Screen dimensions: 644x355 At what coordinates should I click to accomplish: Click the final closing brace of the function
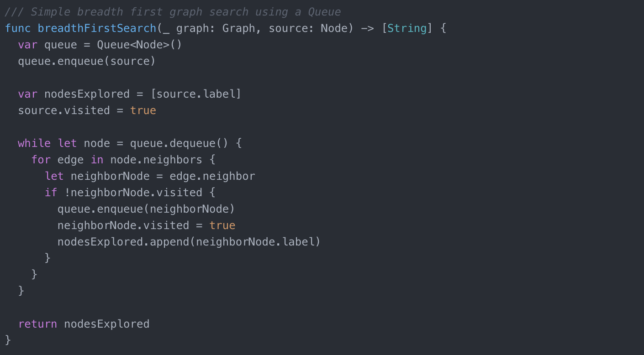point(8,340)
